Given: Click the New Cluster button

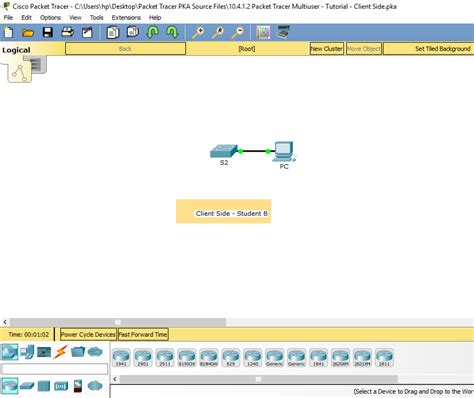Looking at the screenshot, I should (327, 49).
